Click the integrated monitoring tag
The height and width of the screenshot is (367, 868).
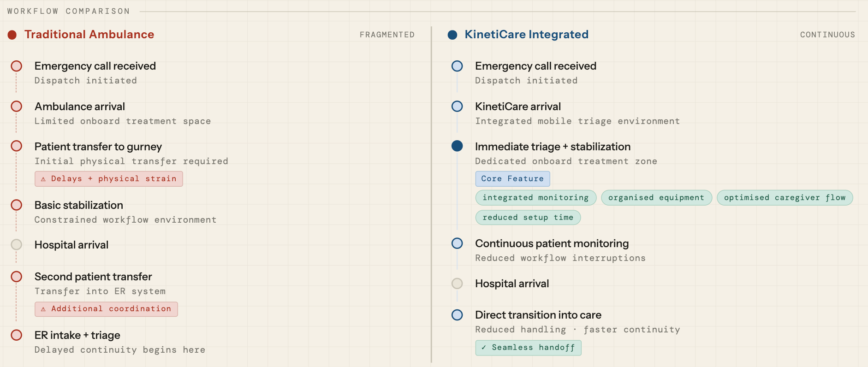pos(535,198)
